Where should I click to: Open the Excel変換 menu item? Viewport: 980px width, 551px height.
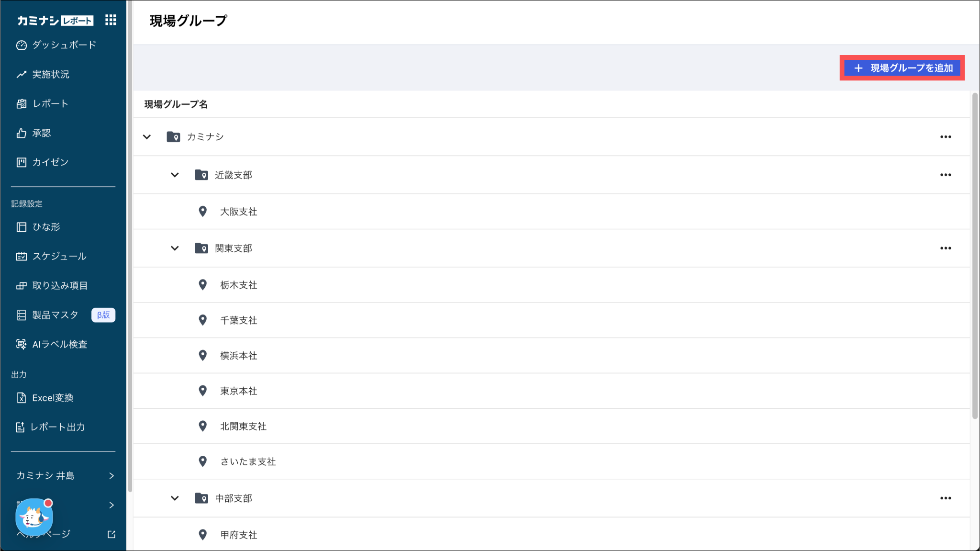pos(53,398)
